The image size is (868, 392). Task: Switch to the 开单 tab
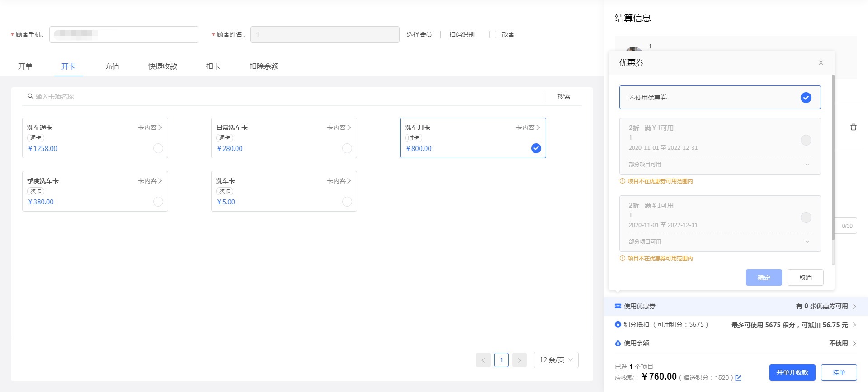(x=25, y=66)
